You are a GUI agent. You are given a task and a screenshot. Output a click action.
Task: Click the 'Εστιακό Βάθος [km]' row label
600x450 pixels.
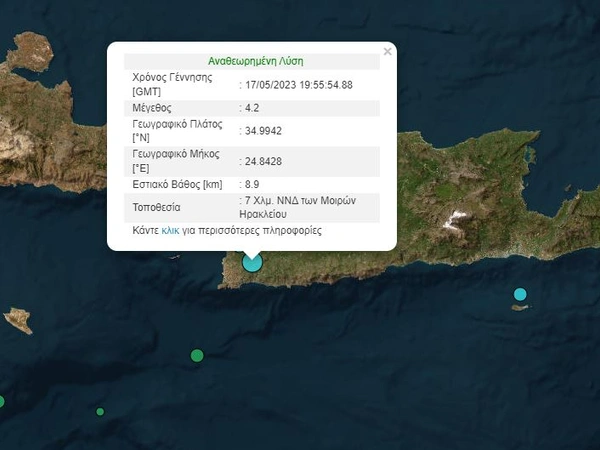(177, 184)
